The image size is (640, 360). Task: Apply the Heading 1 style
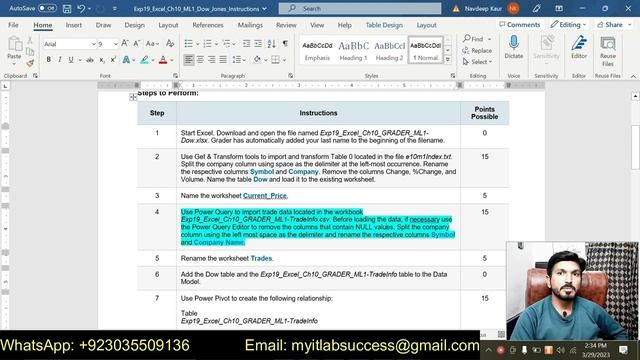coord(353,51)
